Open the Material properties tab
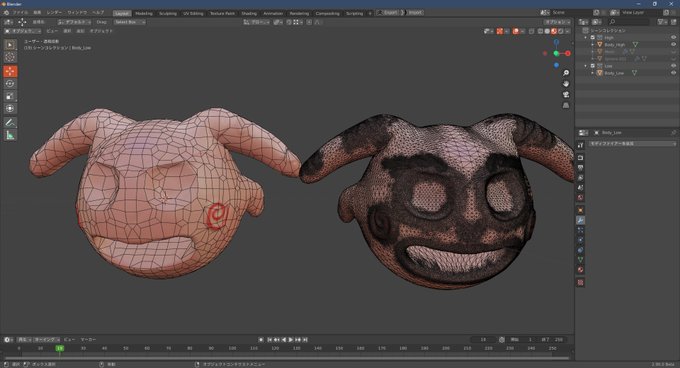Image resolution: width=680 pixels, height=368 pixels. click(x=581, y=270)
